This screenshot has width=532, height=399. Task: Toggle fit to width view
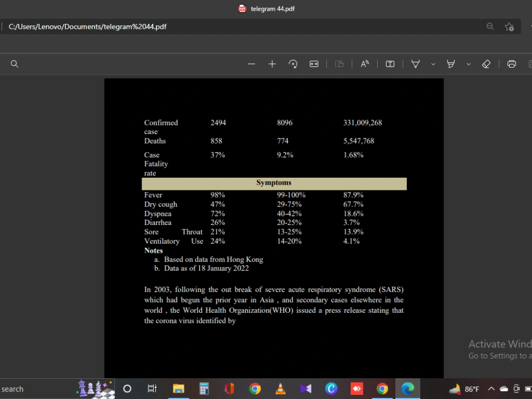coord(314,64)
